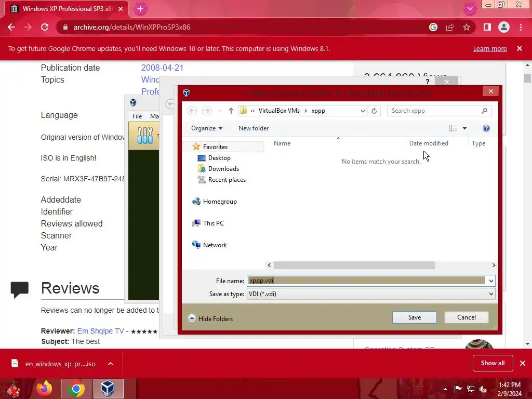This screenshot has width=532, height=399.
Task: Open publication date 2008-04-21 link
Action: 162,68
